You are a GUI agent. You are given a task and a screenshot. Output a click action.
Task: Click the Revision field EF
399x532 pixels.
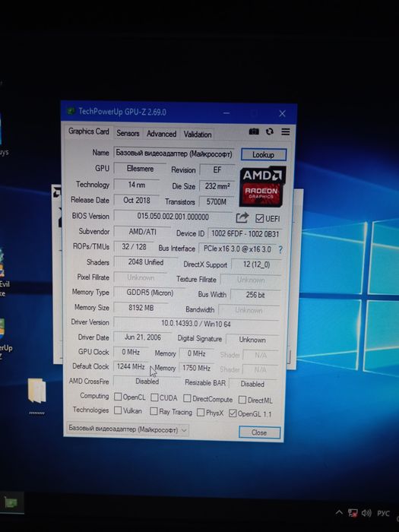point(217,170)
